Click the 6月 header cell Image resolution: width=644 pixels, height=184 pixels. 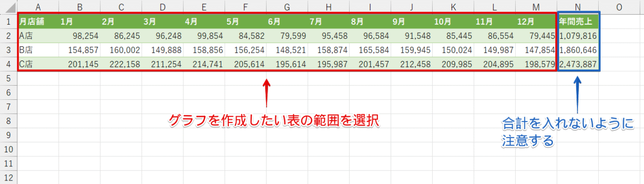point(287,22)
